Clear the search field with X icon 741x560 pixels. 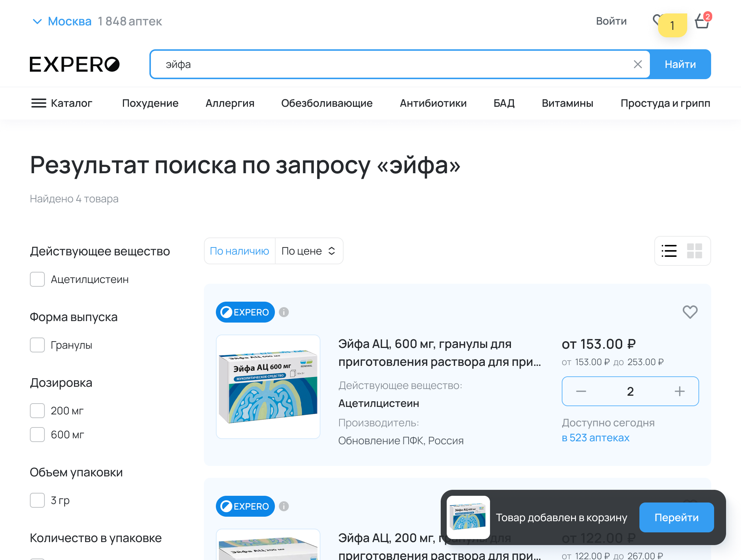(x=638, y=64)
